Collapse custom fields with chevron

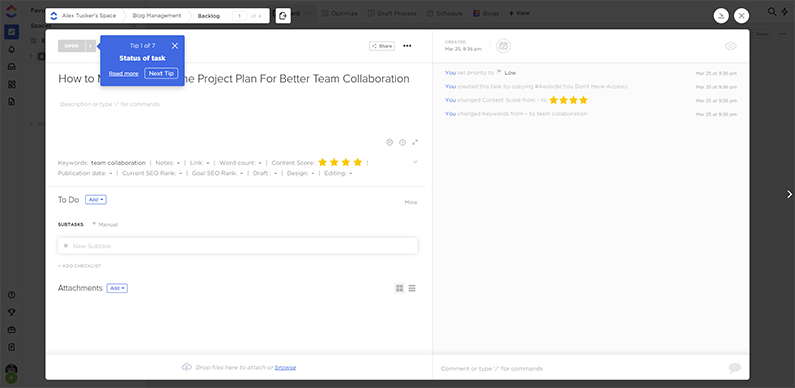click(x=415, y=162)
